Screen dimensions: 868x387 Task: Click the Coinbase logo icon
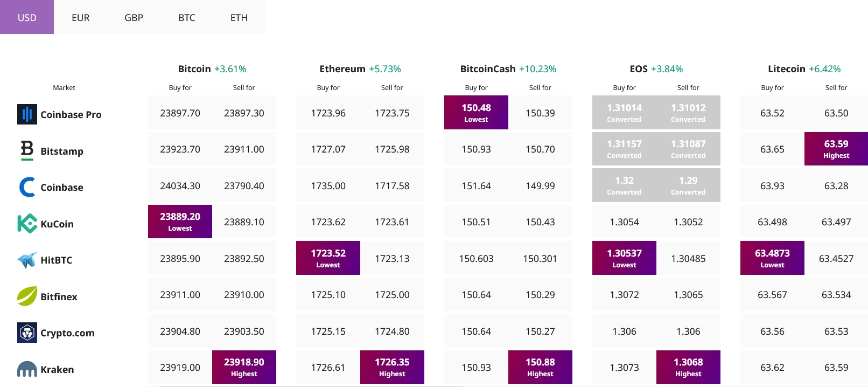[x=27, y=187]
